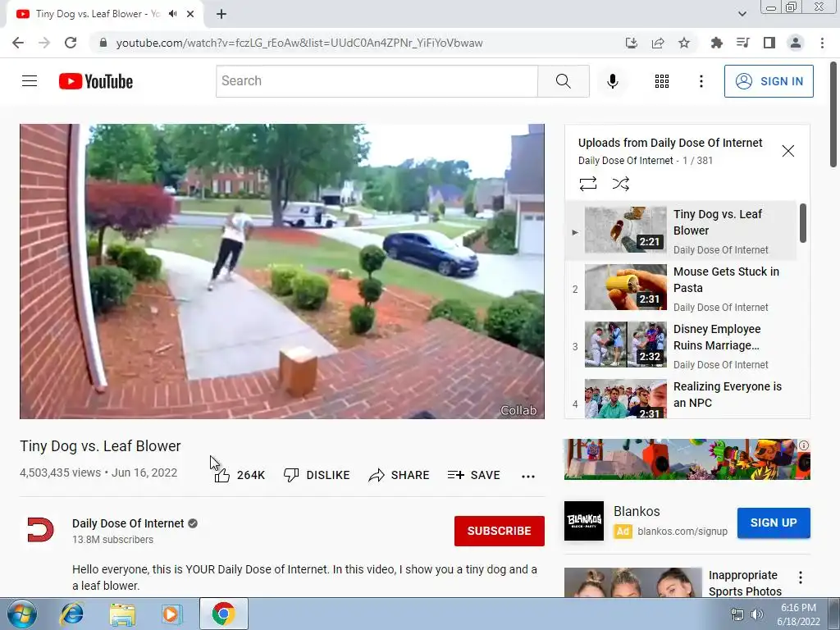840x630 pixels.
Task: Click Chrome taskbar button
Action: (223, 614)
